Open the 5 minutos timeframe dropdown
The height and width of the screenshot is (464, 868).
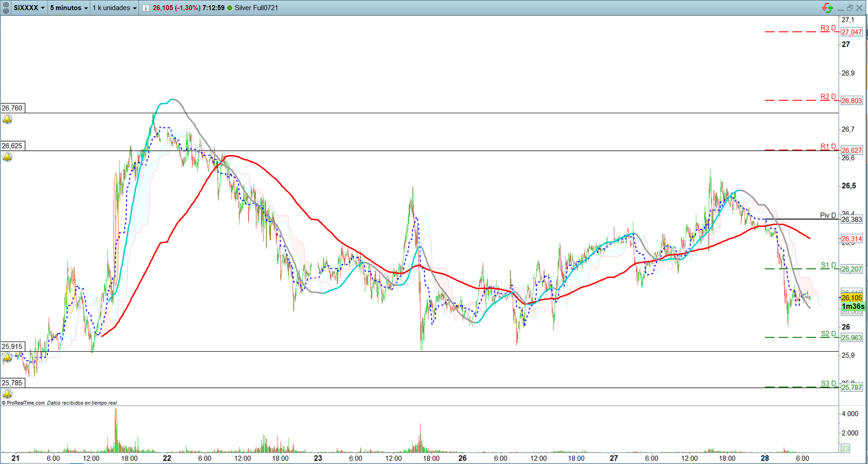point(69,8)
